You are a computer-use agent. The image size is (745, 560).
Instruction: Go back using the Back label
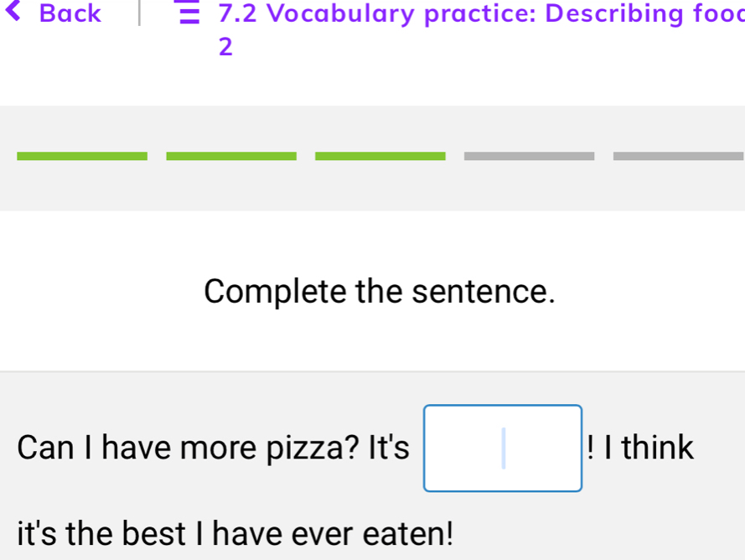coord(70,14)
